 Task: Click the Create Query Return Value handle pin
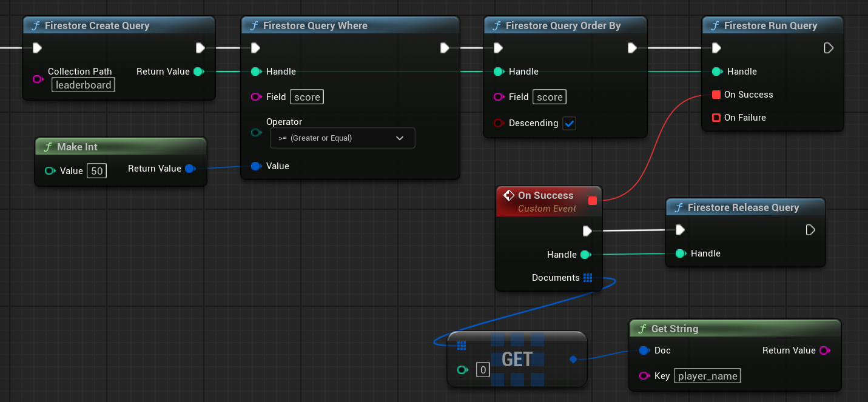(x=198, y=72)
